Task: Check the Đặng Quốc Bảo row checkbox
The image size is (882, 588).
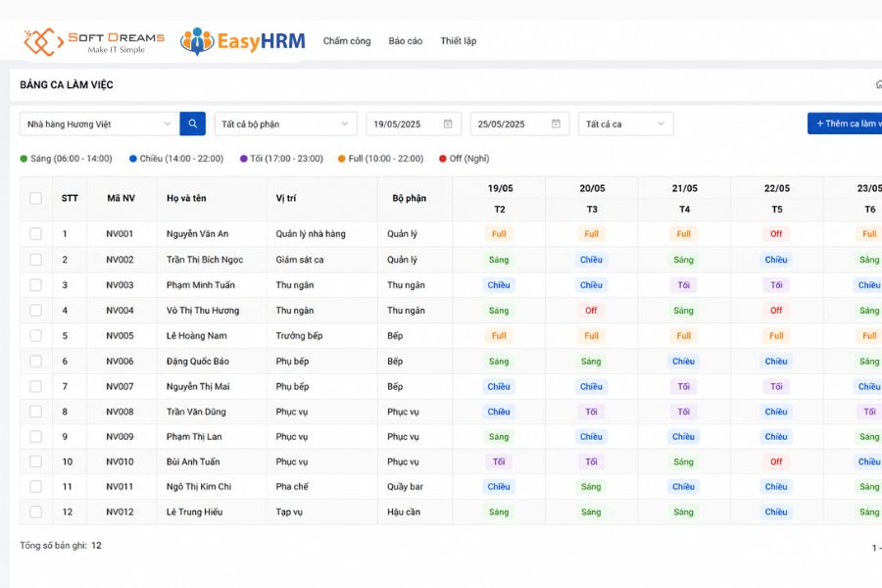Action: (35, 361)
